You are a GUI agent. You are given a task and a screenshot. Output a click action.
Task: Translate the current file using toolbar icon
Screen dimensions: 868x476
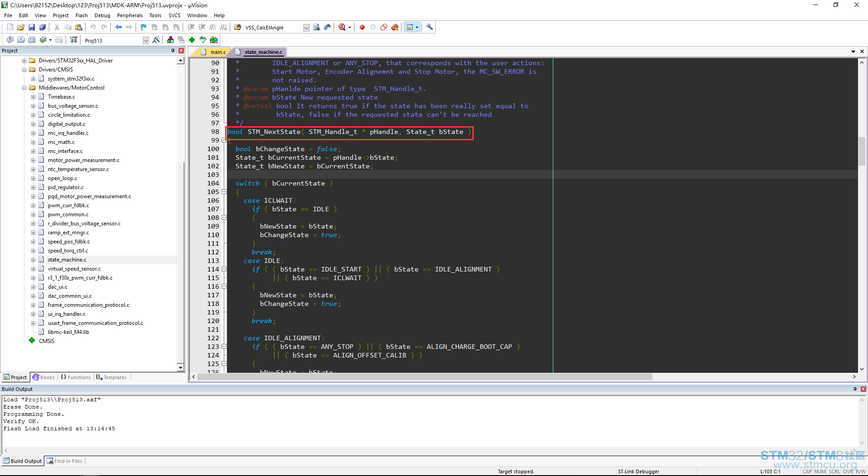pos(10,40)
